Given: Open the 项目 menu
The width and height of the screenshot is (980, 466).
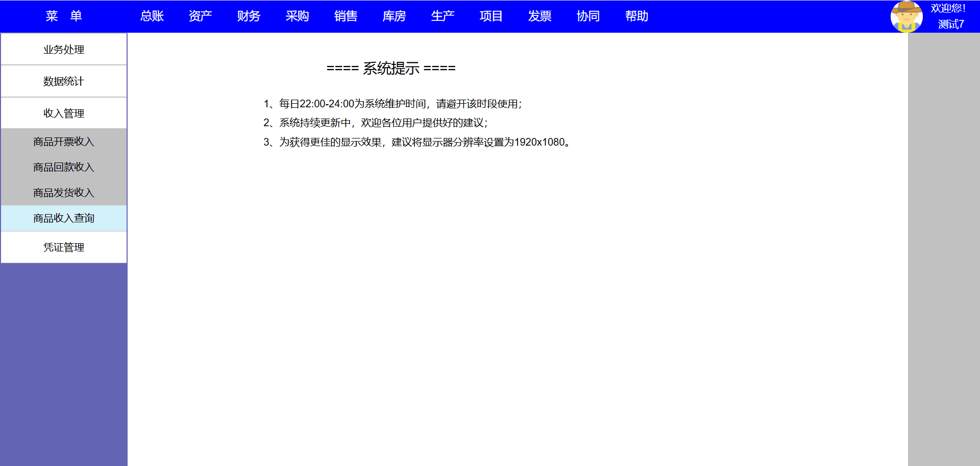Looking at the screenshot, I should 491,16.
